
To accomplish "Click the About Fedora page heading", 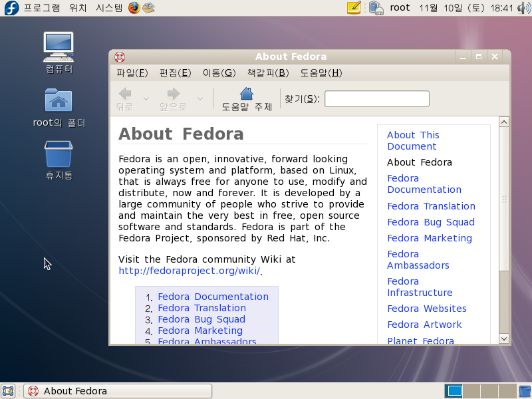I will click(x=181, y=134).
